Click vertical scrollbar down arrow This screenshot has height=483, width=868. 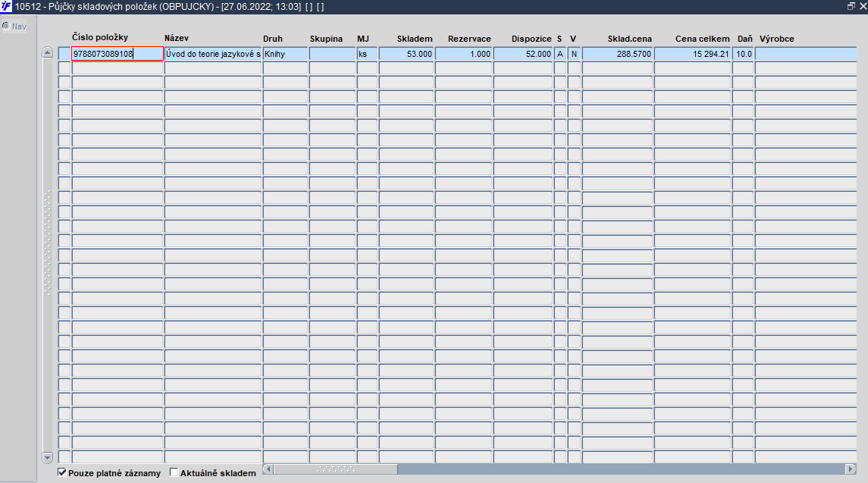point(48,457)
